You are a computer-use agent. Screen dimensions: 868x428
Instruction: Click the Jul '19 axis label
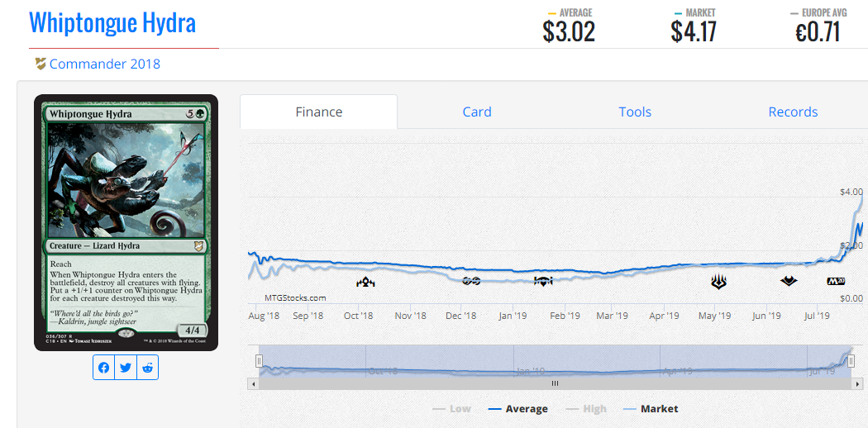click(x=816, y=316)
